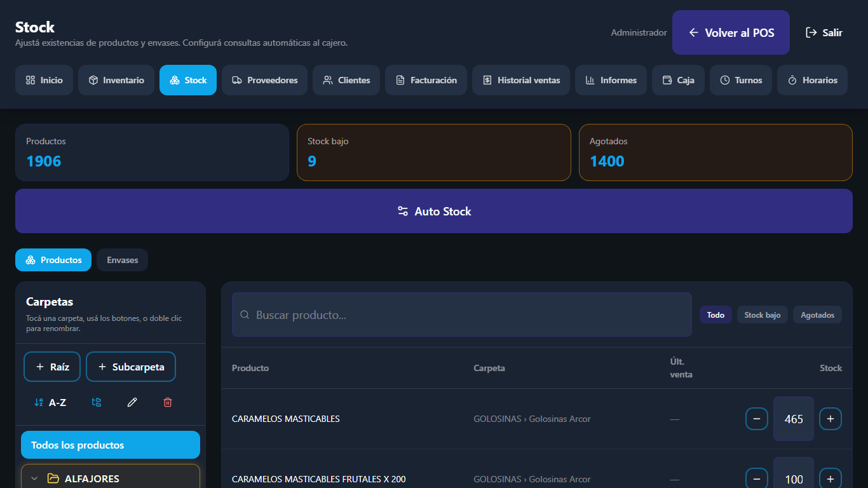868x488 pixels.
Task: Log out with the Salir button
Action: 824,32
